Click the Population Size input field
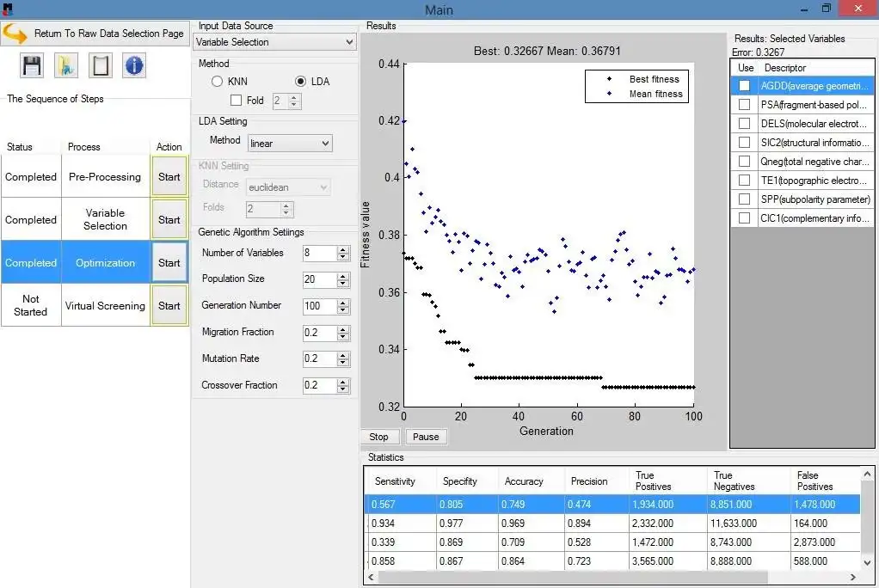The image size is (879, 588). (320, 279)
